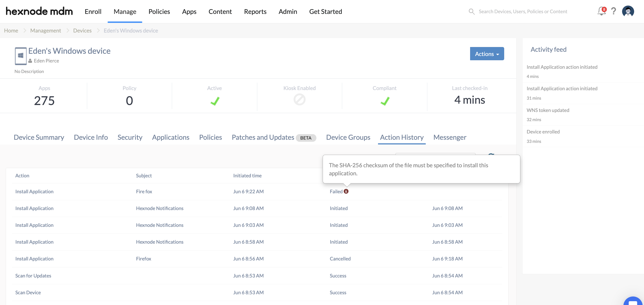This screenshot has width=644, height=305.
Task: Go to Devices breadcrumb
Action: 82,30
